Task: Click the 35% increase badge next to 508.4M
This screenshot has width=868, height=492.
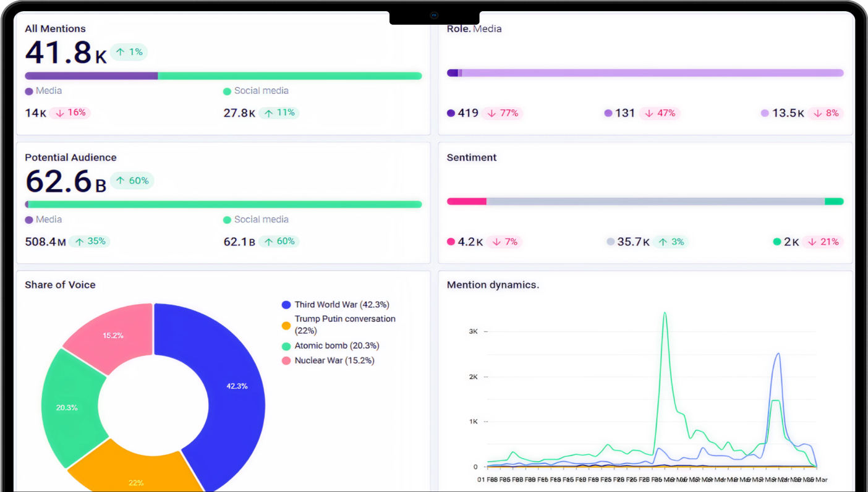Action: click(x=90, y=241)
